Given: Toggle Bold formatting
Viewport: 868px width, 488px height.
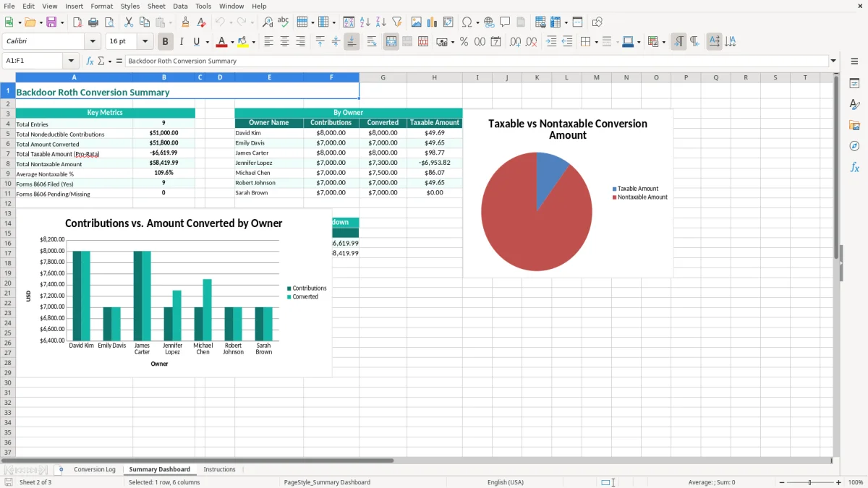Looking at the screenshot, I should (166, 42).
